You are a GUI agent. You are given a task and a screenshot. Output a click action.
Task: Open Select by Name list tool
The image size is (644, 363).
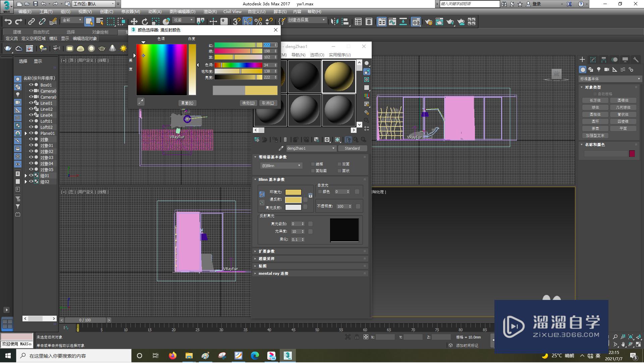[100, 22]
